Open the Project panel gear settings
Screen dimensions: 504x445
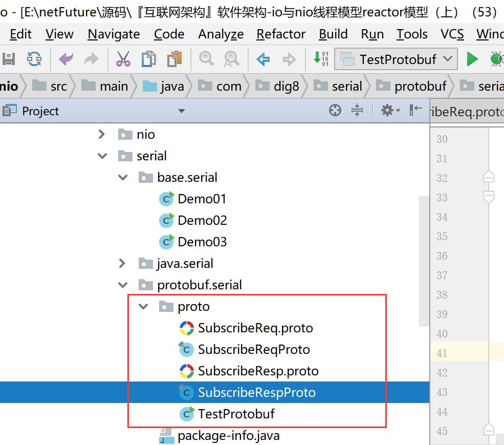390,111
